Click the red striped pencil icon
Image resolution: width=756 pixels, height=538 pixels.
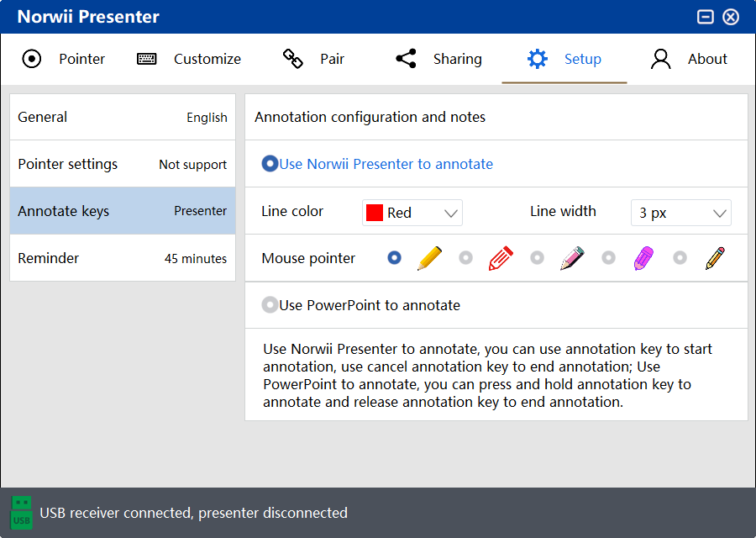point(501,258)
